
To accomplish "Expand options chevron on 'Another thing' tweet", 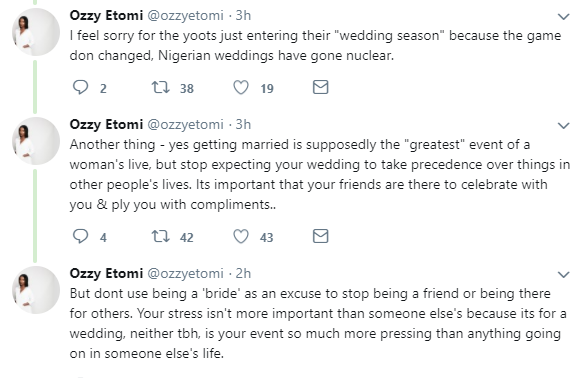I will point(563,125).
